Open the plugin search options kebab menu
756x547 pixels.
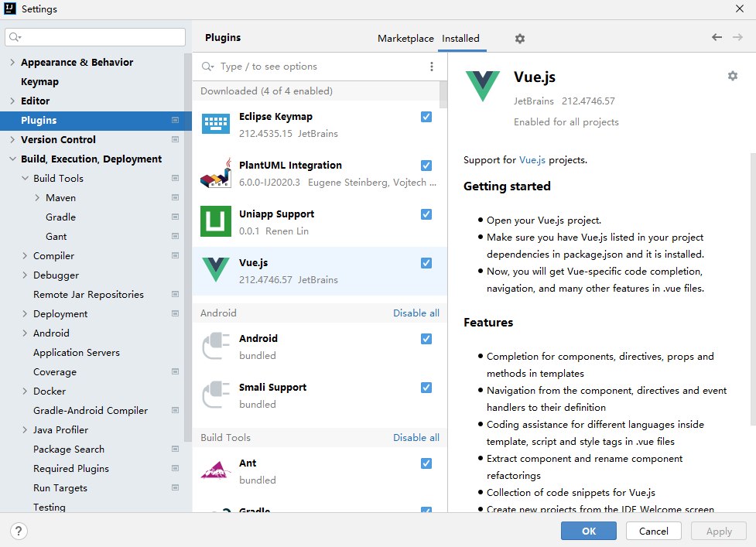coord(432,67)
